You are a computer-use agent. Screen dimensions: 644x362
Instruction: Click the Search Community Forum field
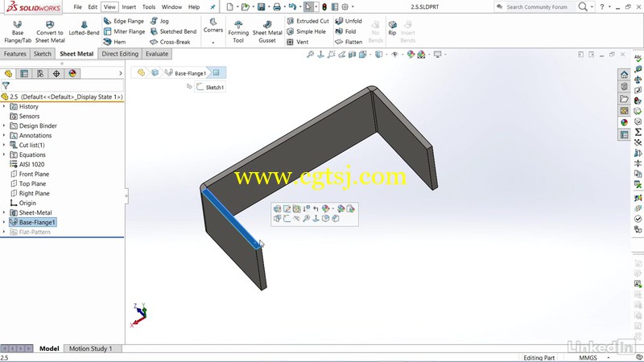pyautogui.click(x=536, y=7)
